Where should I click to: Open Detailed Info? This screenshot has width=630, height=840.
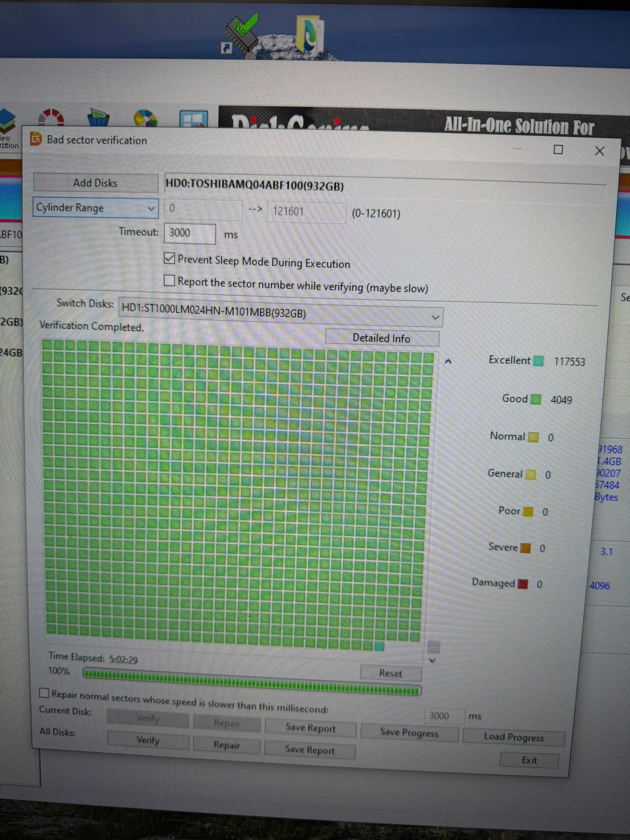coord(382,338)
